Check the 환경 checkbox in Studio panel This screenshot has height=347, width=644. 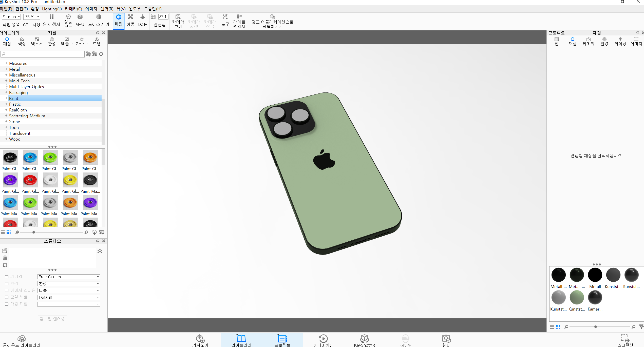tap(7, 284)
